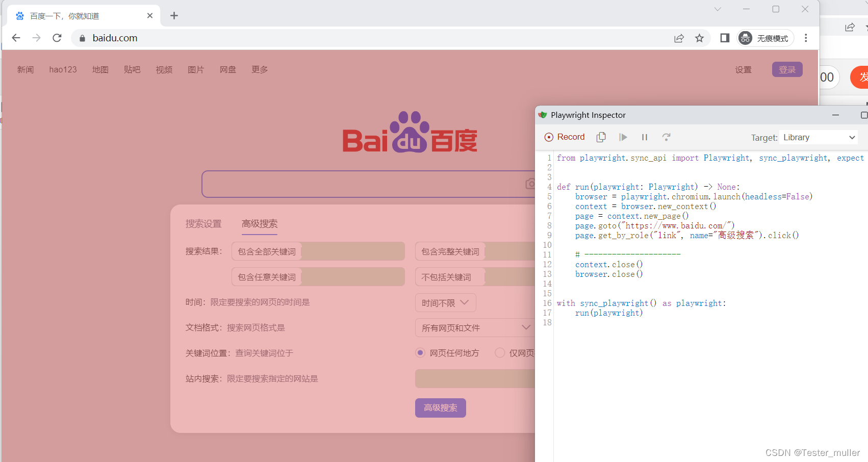Share this page from the address bar
The image size is (868, 462).
679,38
